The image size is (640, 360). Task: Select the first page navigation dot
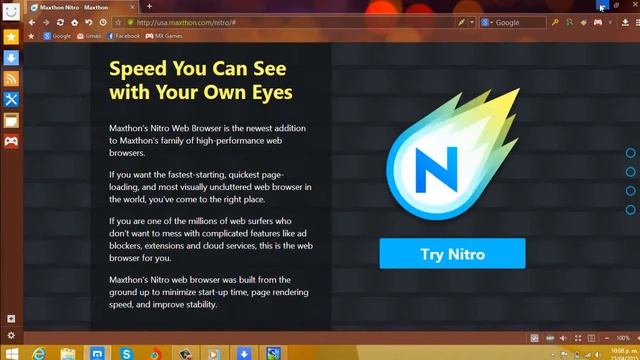point(630,153)
